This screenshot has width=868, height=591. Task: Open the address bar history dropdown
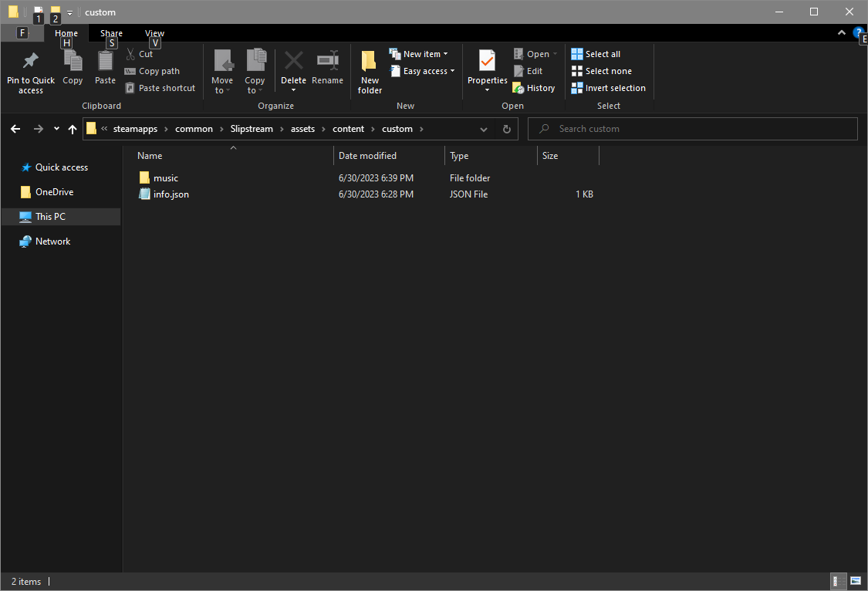pyautogui.click(x=483, y=129)
